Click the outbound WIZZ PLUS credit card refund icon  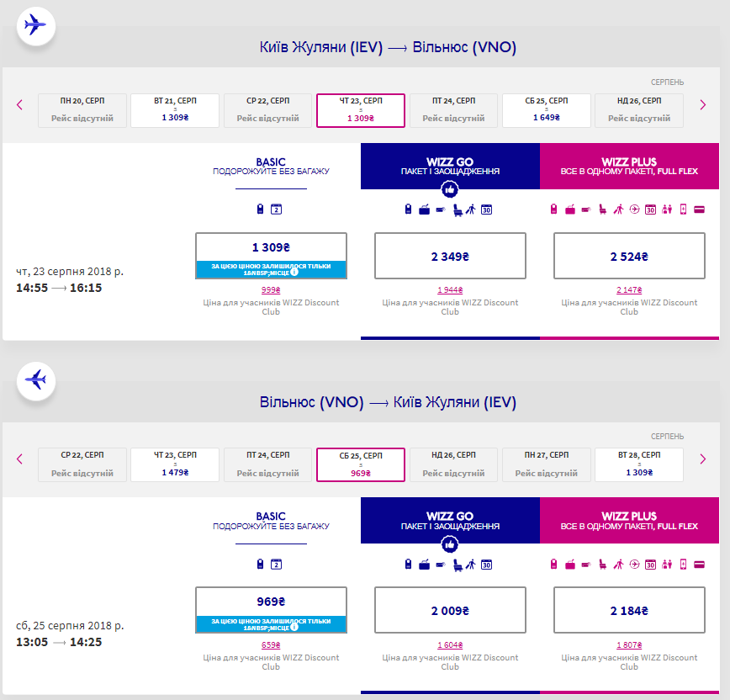[699, 209]
